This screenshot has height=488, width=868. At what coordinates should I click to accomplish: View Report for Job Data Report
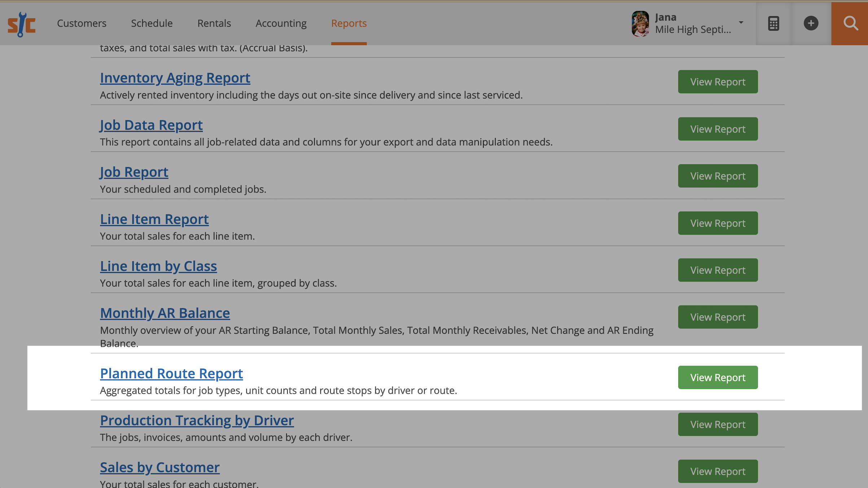click(718, 129)
